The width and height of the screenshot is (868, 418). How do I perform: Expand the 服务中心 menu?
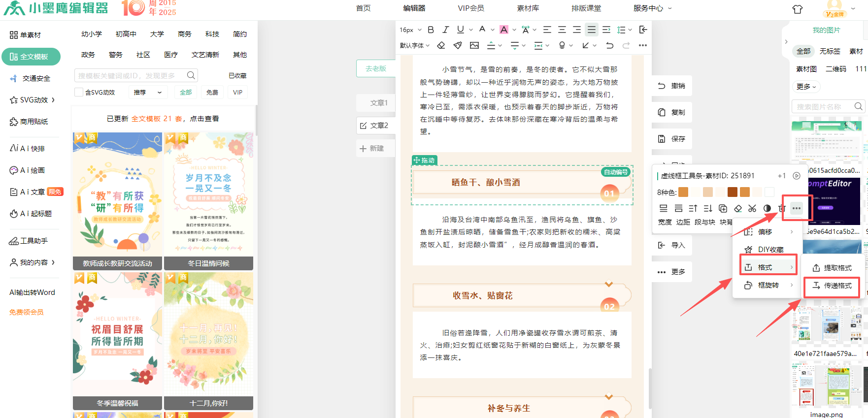tap(652, 8)
